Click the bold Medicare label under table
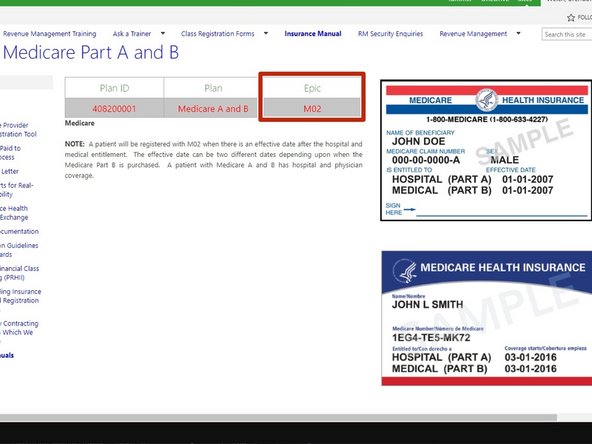Image resolution: width=592 pixels, height=444 pixels. (x=80, y=123)
